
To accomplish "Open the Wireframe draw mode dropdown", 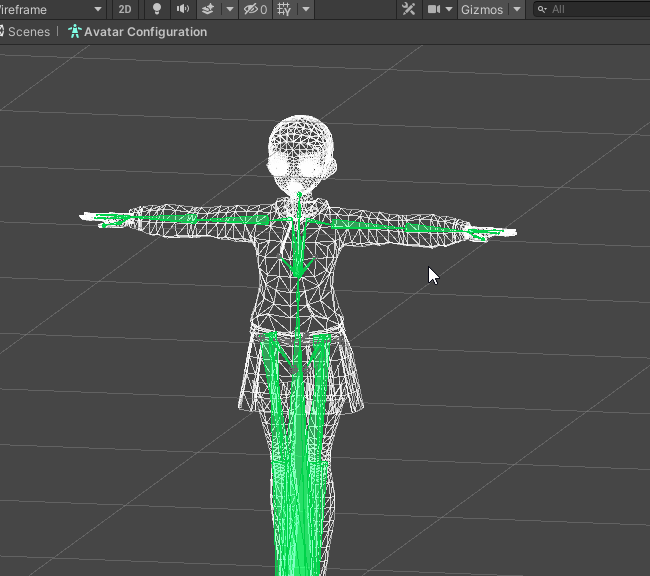I will 52,9.
